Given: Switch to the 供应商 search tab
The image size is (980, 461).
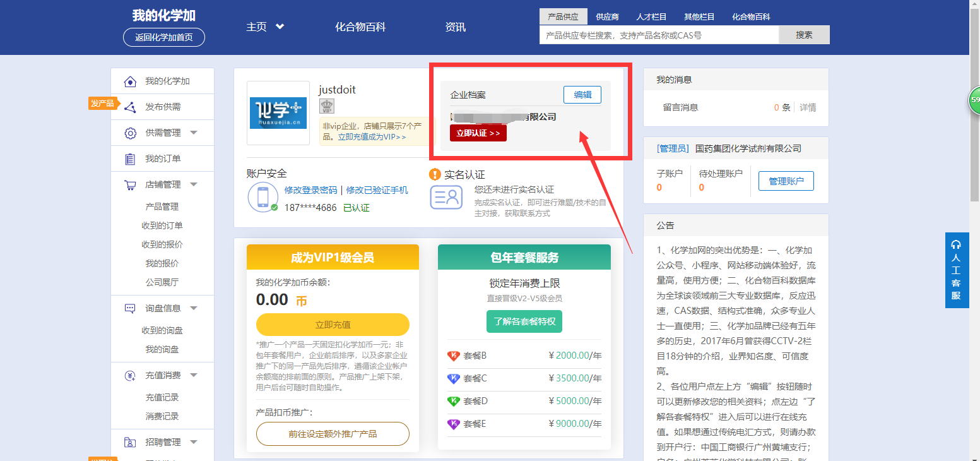Looking at the screenshot, I should click(x=607, y=17).
